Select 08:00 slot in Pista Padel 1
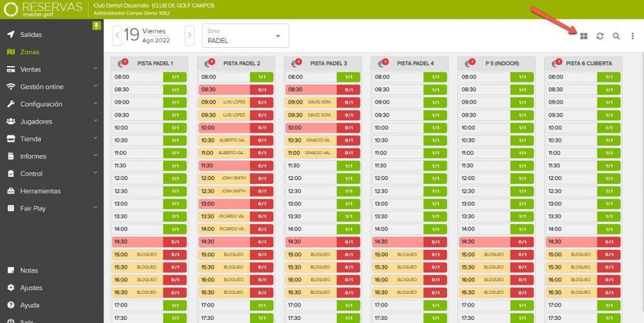This screenshot has width=644, height=323. click(x=149, y=77)
